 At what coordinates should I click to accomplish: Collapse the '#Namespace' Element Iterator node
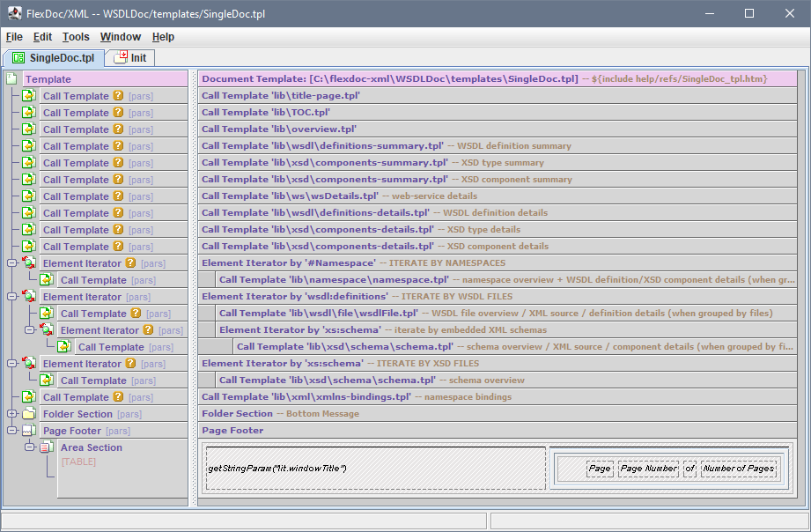[x=11, y=263]
